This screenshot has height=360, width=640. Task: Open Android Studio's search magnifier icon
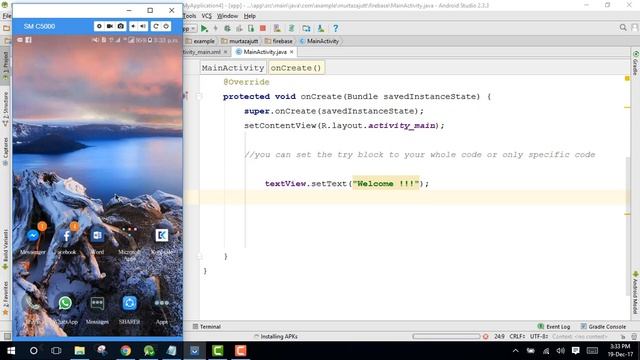[623, 27]
